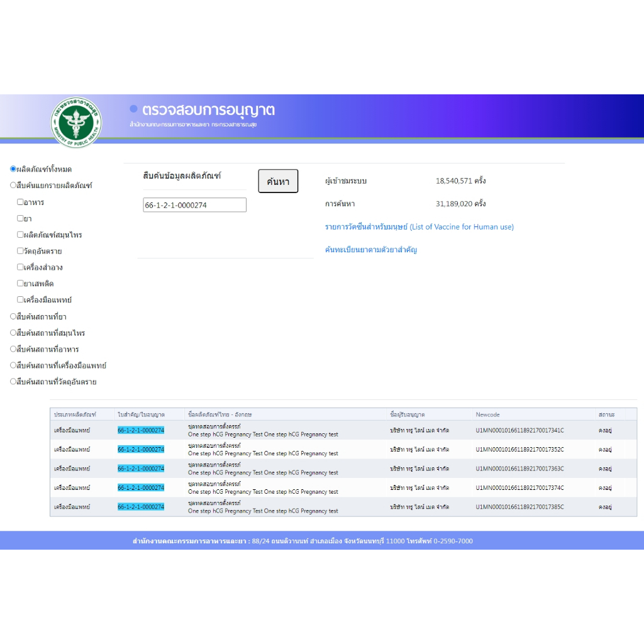
Task: Select the สืบค้นแยกรายผลิตภัณฑ์ radio option
Action: [x=13, y=186]
